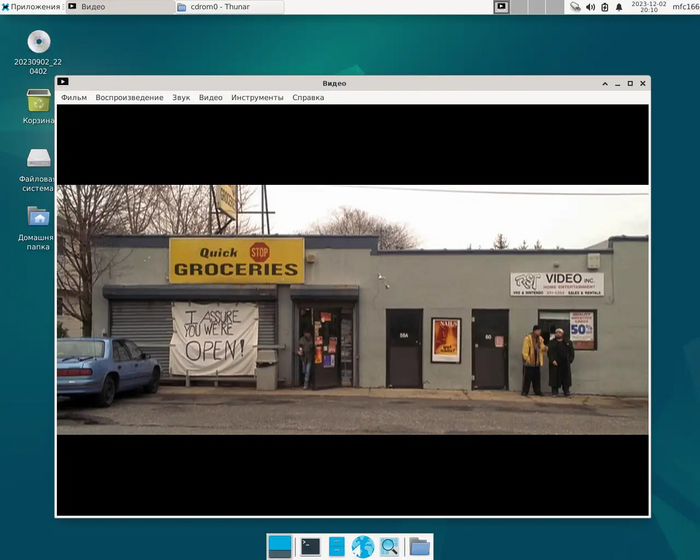Click the battery power manager tray icon
Viewport: 700px width, 560px height.
[604, 7]
